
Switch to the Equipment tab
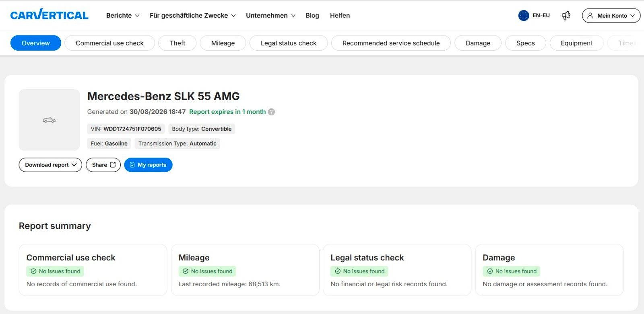pos(576,43)
